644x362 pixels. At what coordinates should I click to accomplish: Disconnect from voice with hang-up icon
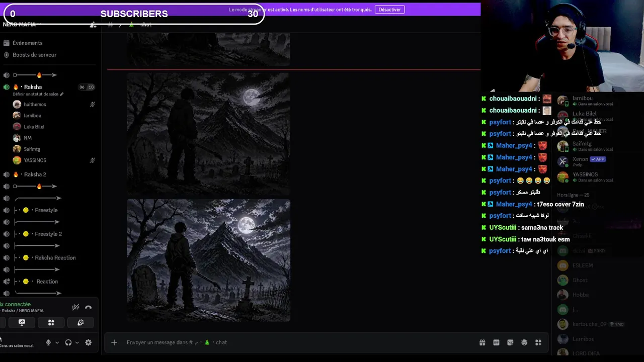(x=89, y=307)
